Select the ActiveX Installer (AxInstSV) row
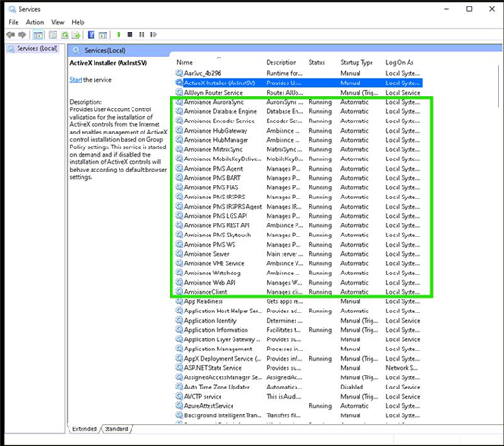504x446 pixels. [299, 83]
